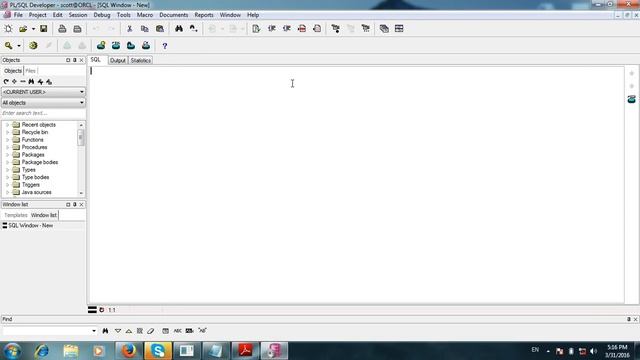Open the Debug menu

[x=102, y=15]
